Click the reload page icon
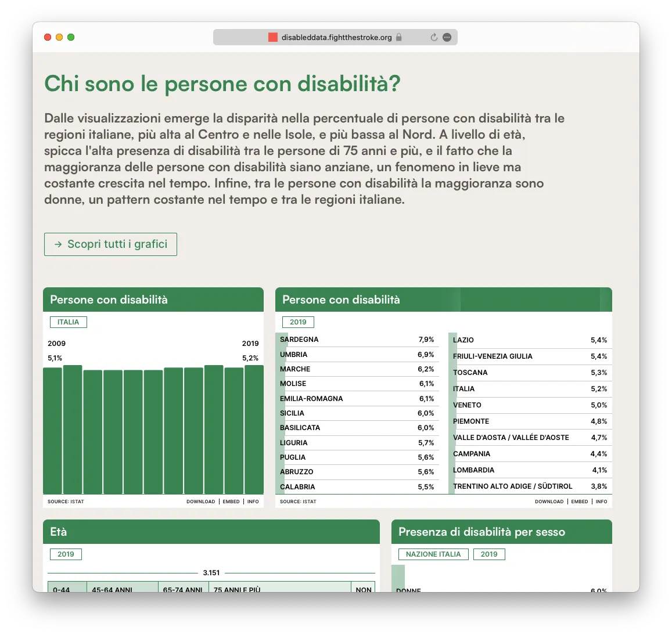 [434, 37]
